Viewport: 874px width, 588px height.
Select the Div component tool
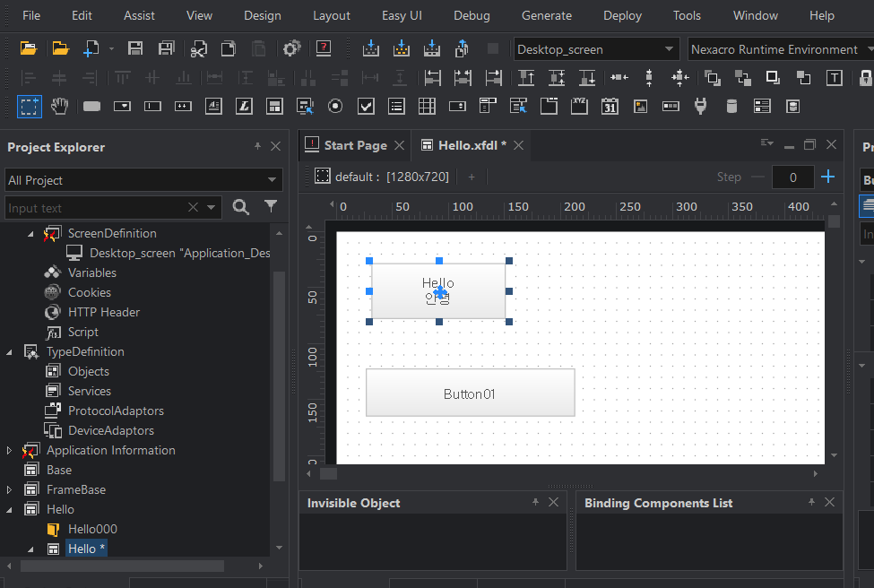point(274,106)
